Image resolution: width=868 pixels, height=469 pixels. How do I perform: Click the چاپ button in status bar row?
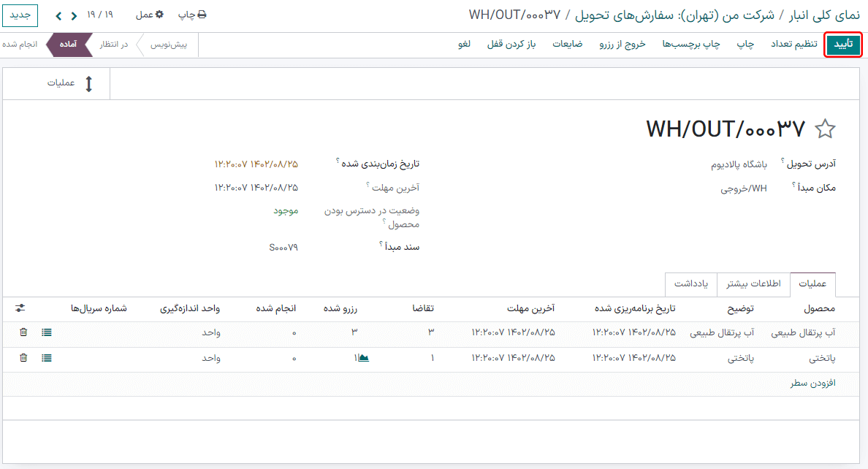tap(745, 45)
